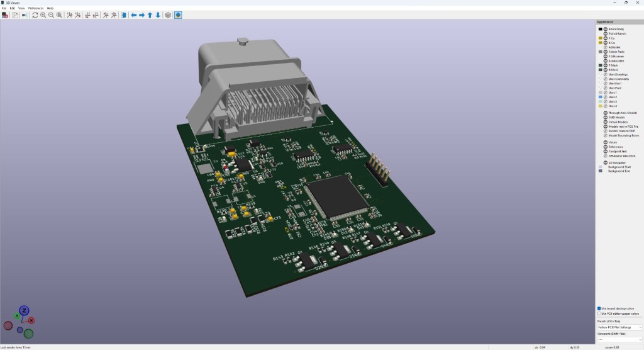Hide the F.Silkscreen layer

coord(606,57)
